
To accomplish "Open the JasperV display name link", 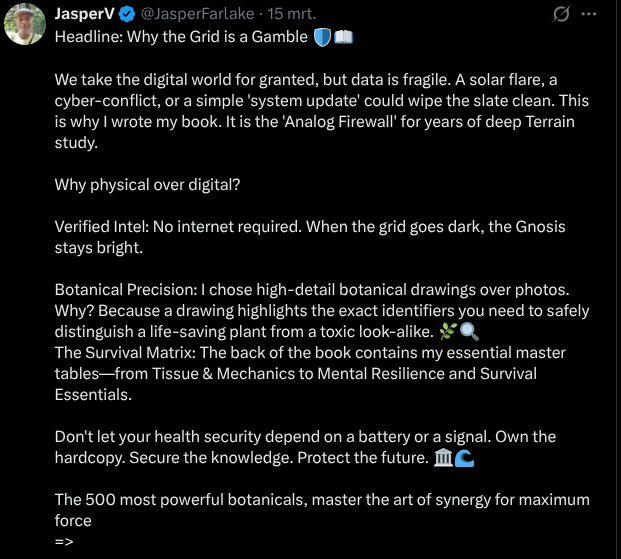I will (x=84, y=15).
